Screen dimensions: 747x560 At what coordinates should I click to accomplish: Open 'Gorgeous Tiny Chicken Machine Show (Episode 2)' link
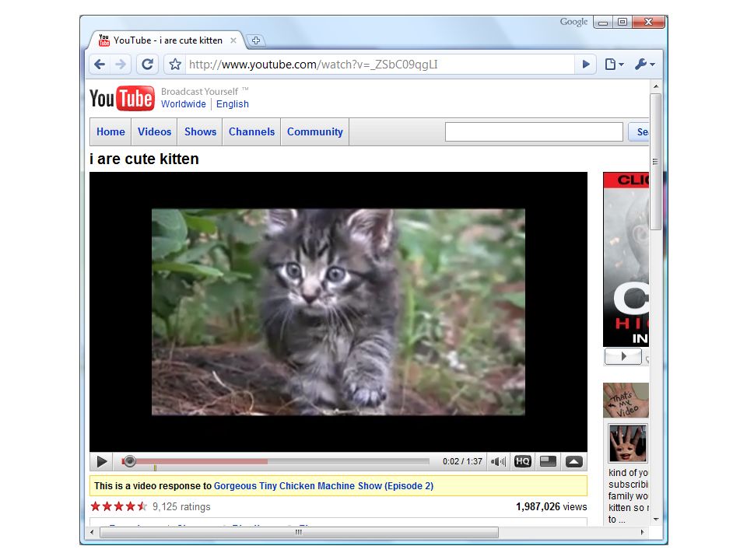coord(324,485)
